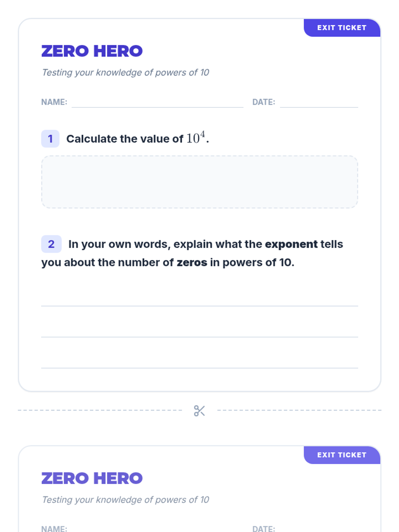
Task: Click the scissors cut-line icon
Action: pos(199,411)
